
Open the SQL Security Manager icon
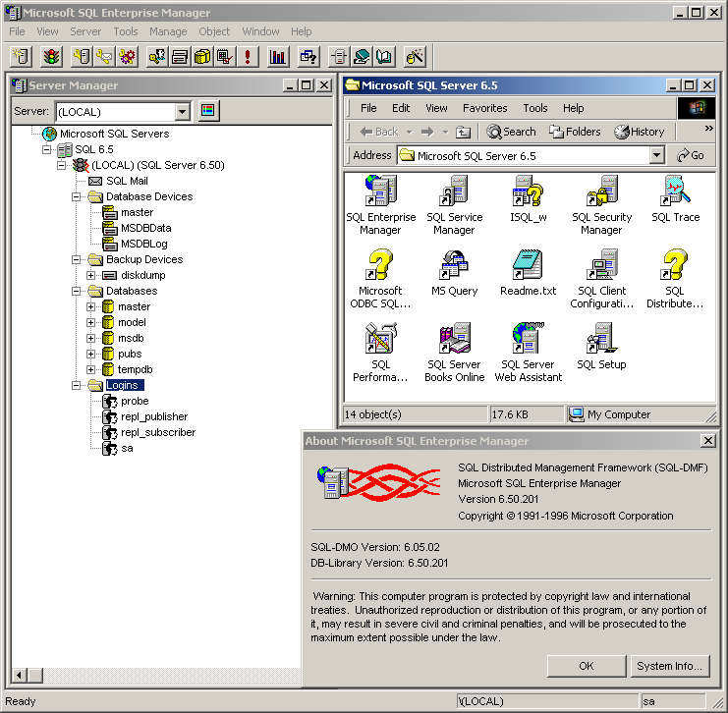pyautogui.click(x=601, y=192)
